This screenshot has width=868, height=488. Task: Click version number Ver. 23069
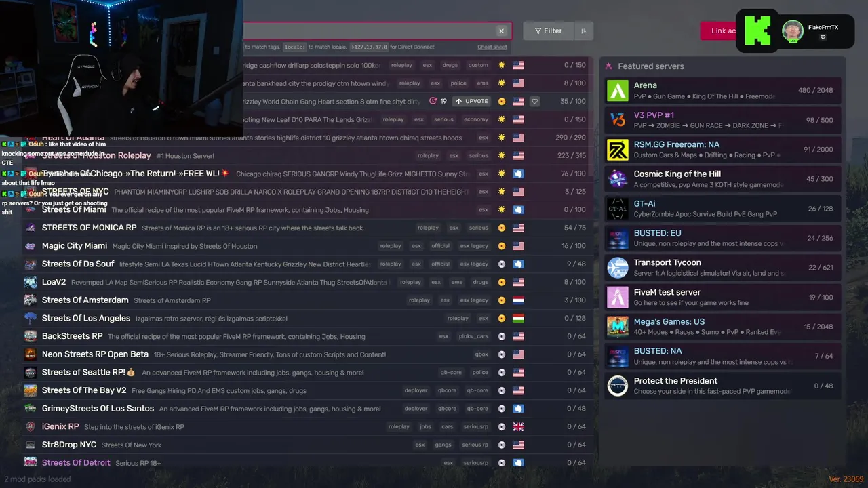(846, 479)
